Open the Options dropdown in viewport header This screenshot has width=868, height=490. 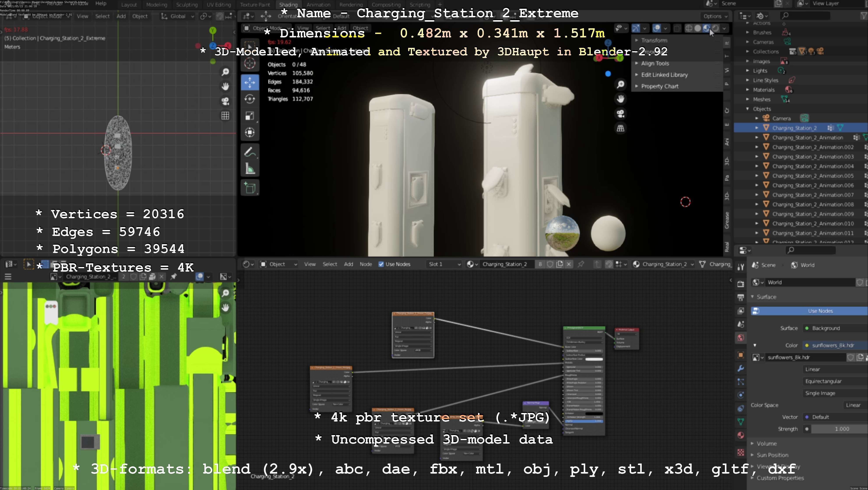(x=715, y=16)
